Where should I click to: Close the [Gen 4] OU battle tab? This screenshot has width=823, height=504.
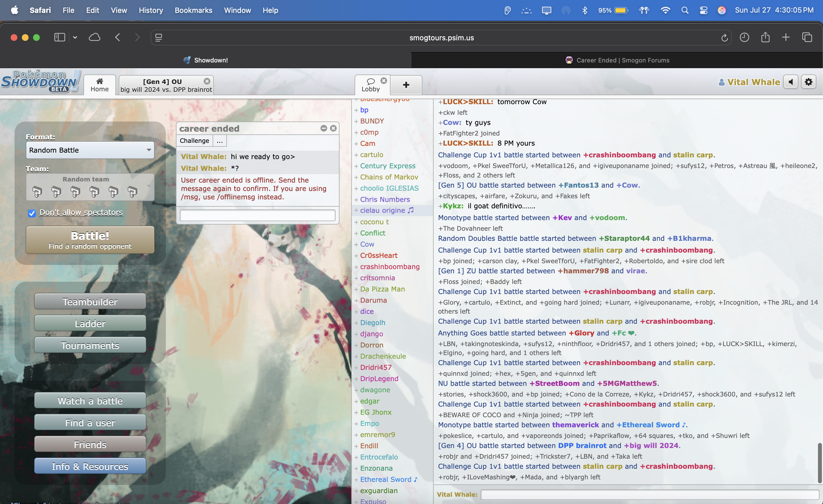coord(207,81)
